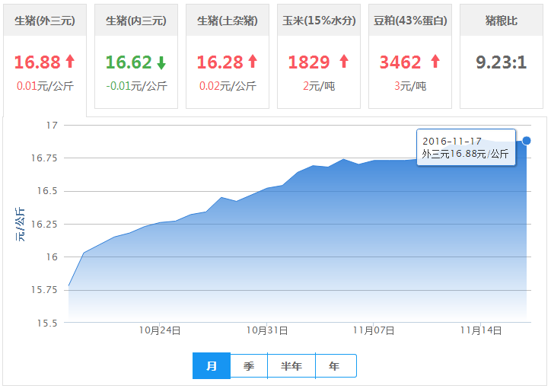Change chart range to 半年
This screenshot has height=392, width=551.
[291, 366]
